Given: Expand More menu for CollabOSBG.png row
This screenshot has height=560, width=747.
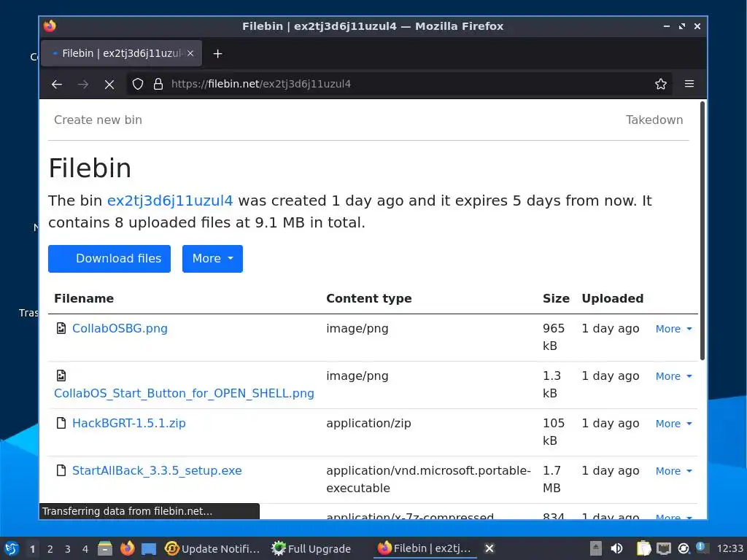Looking at the screenshot, I should tap(673, 329).
